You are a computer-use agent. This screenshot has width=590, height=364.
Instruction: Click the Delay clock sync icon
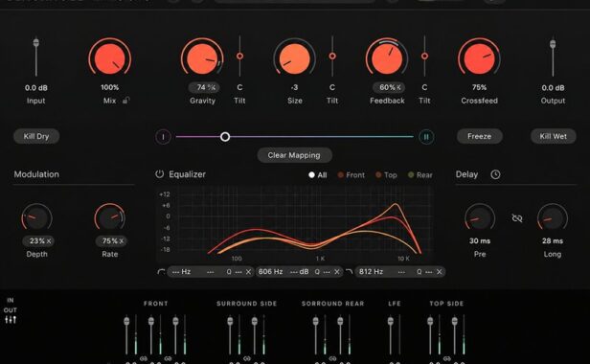(495, 174)
